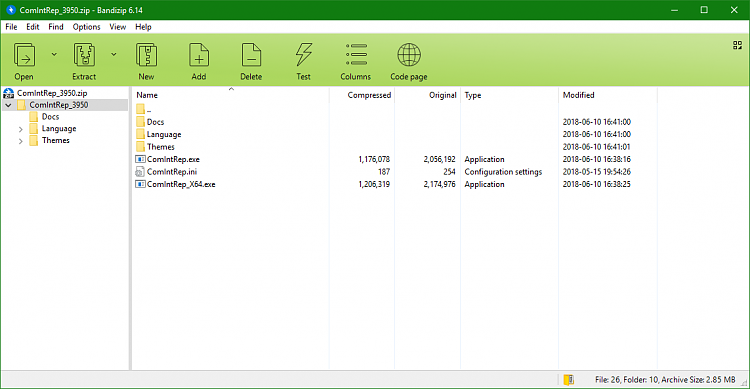The image size is (750, 389).
Task: Click the ComIntRep_X64.exe application icon
Action: pos(140,184)
